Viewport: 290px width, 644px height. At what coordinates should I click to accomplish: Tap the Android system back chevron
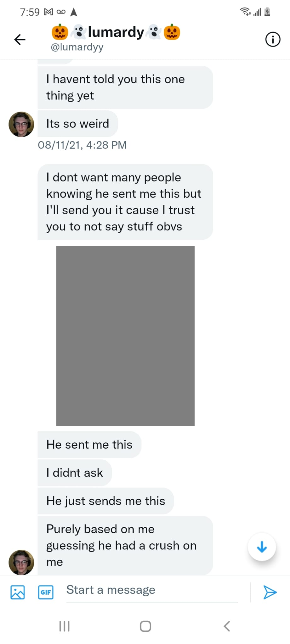[x=227, y=626]
